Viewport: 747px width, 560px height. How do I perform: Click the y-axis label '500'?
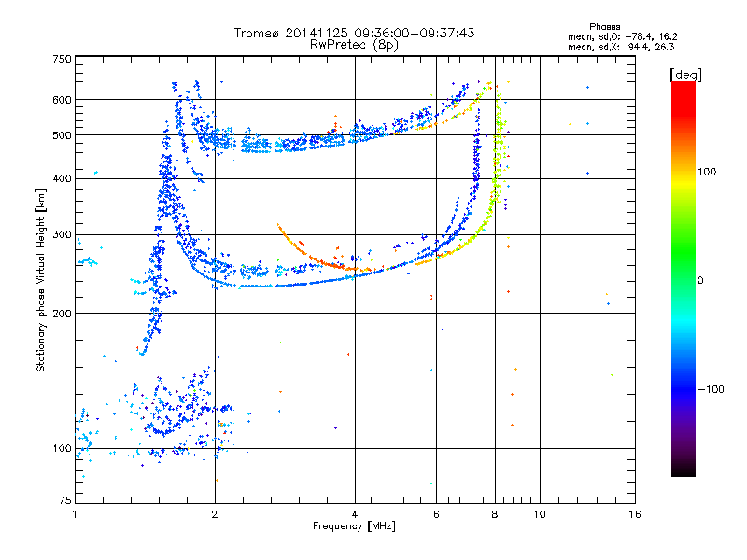62,135
